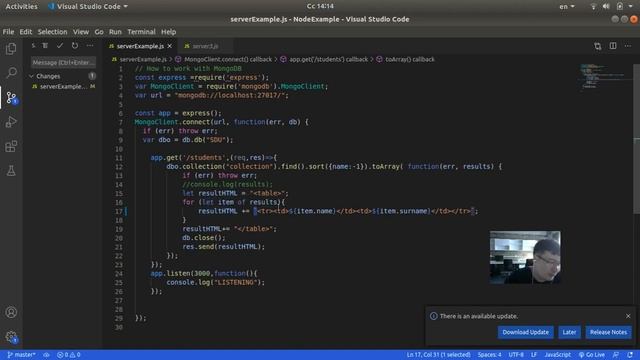Open the Explorer view in activity bar
Screen dimensions: 640x360
[x=11, y=49]
